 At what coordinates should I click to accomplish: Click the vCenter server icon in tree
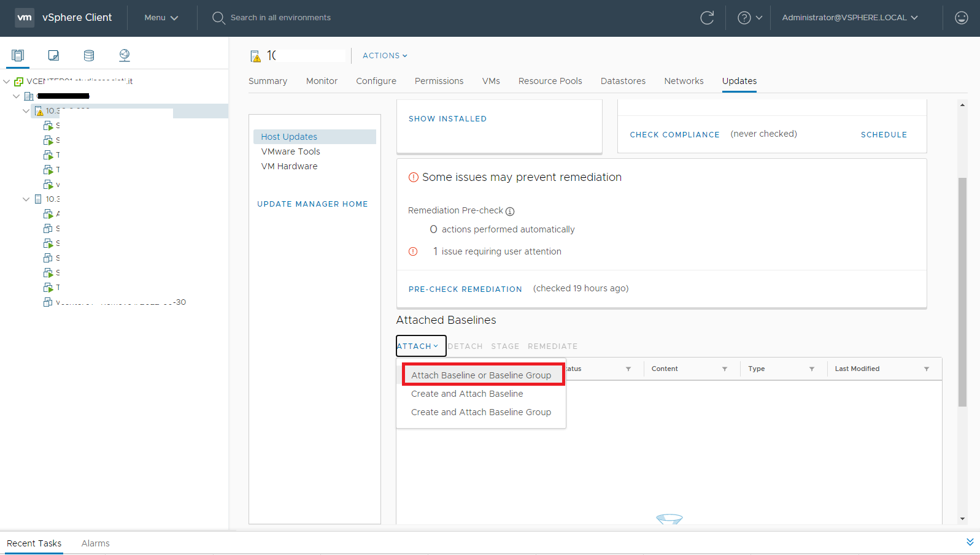pos(18,81)
